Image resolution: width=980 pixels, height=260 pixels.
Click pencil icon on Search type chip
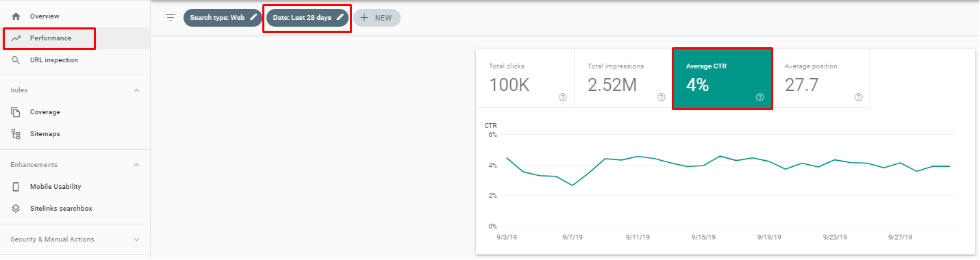point(253,18)
